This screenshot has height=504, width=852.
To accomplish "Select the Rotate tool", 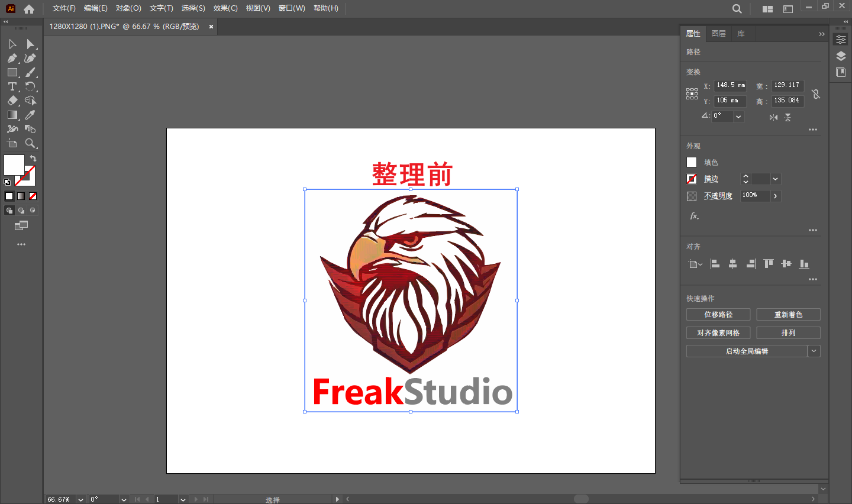I will [x=30, y=86].
